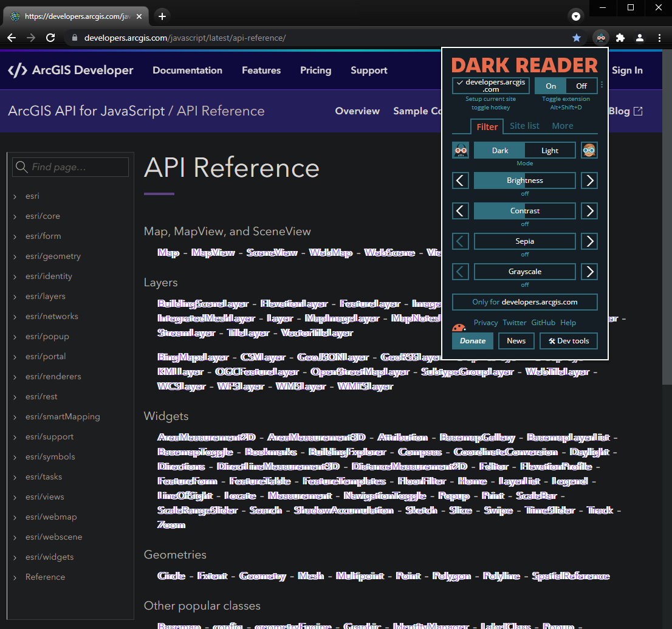Expand esri/geometry in sidebar

(15, 256)
